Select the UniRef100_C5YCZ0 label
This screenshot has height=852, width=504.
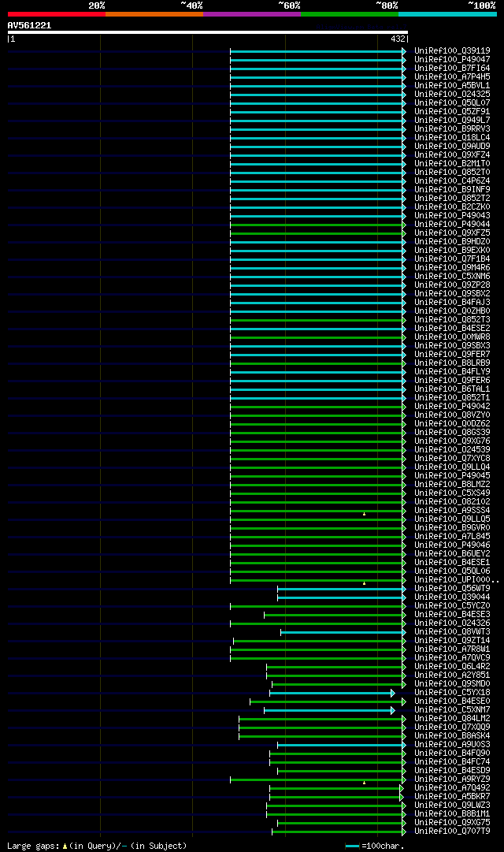click(452, 606)
